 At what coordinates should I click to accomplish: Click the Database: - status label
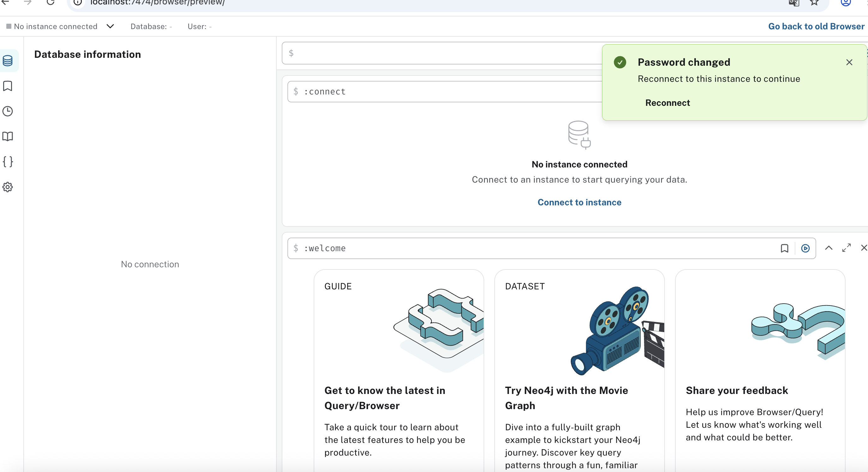click(x=151, y=26)
